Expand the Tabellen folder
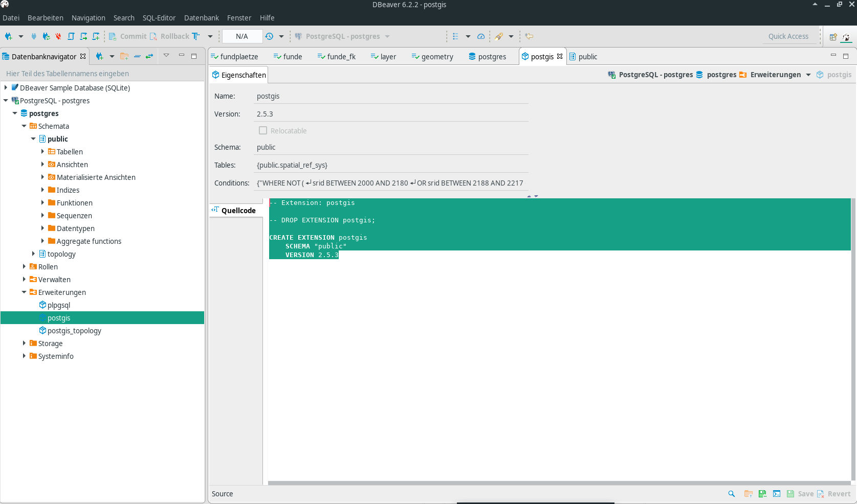 pos(42,152)
